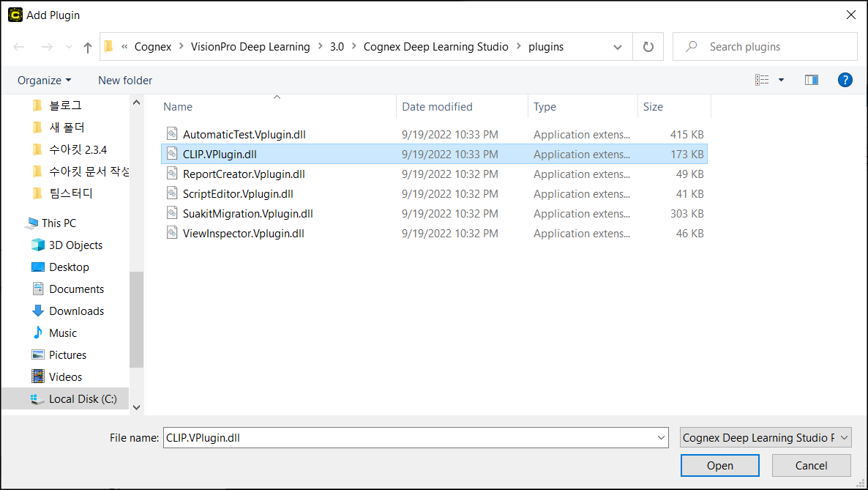Viewport: 868px width, 490px height.
Task: Click the Up one level arrow
Action: point(88,47)
